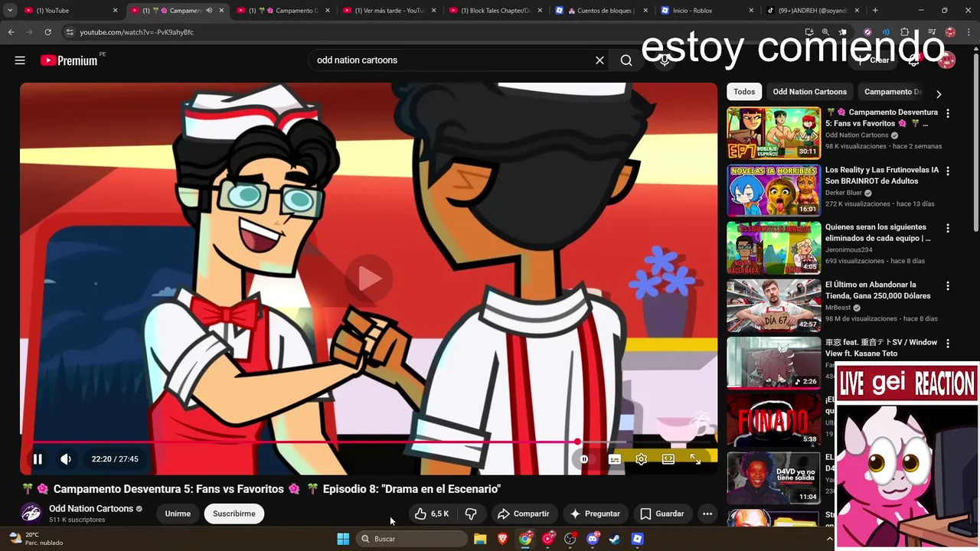
Task: Open Chrome extensions puzzle icon
Action: 904,32
